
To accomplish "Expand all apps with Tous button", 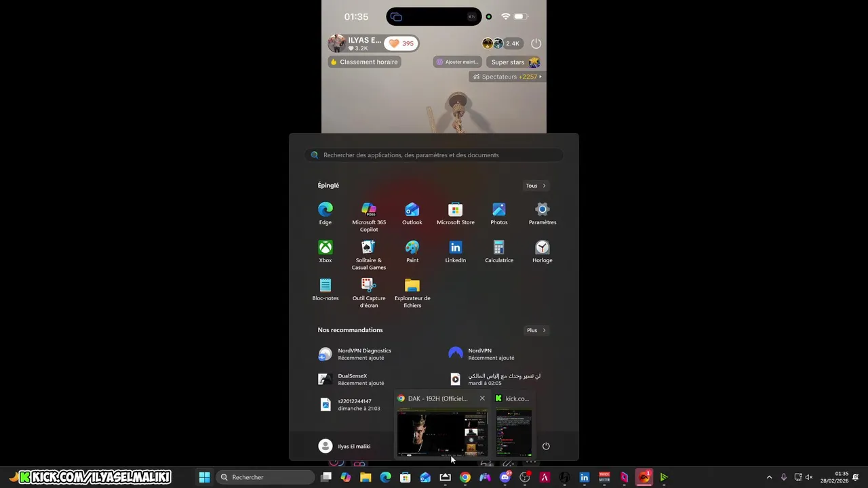I will (x=536, y=186).
